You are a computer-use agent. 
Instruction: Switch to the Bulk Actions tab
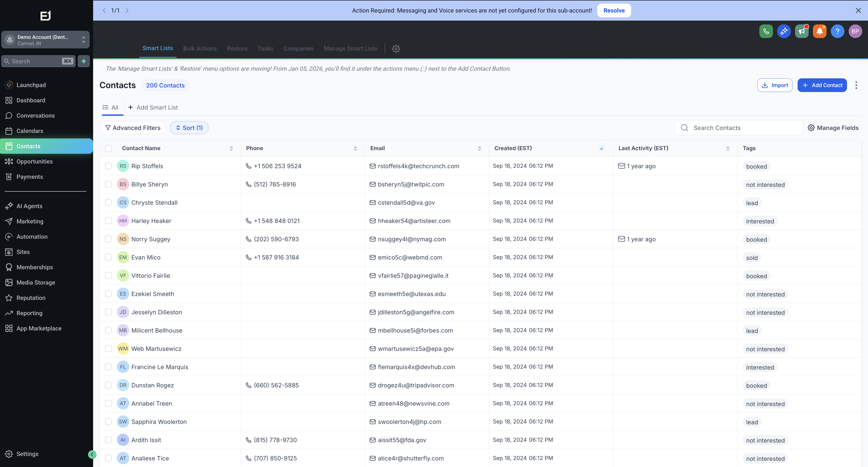200,48
